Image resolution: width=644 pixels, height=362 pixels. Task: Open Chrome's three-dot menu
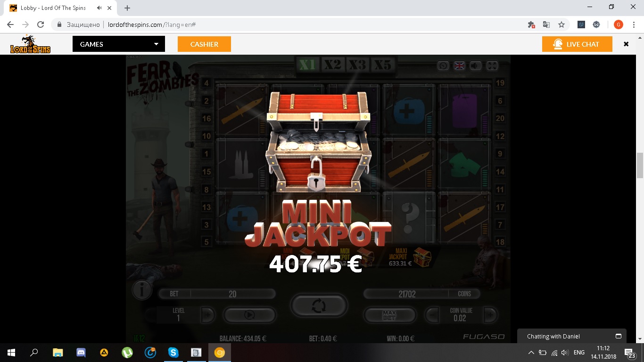click(633, 25)
